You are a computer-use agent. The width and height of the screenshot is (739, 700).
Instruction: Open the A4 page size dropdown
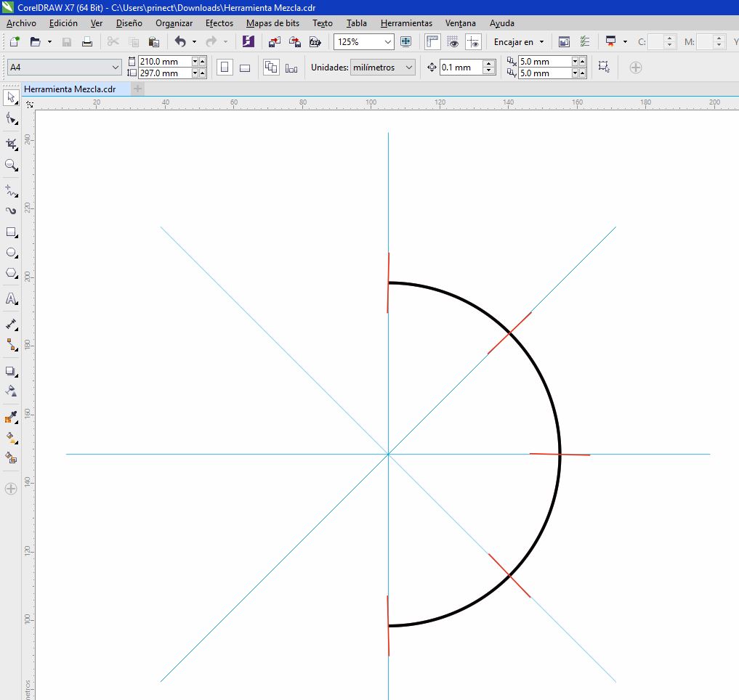click(x=116, y=68)
